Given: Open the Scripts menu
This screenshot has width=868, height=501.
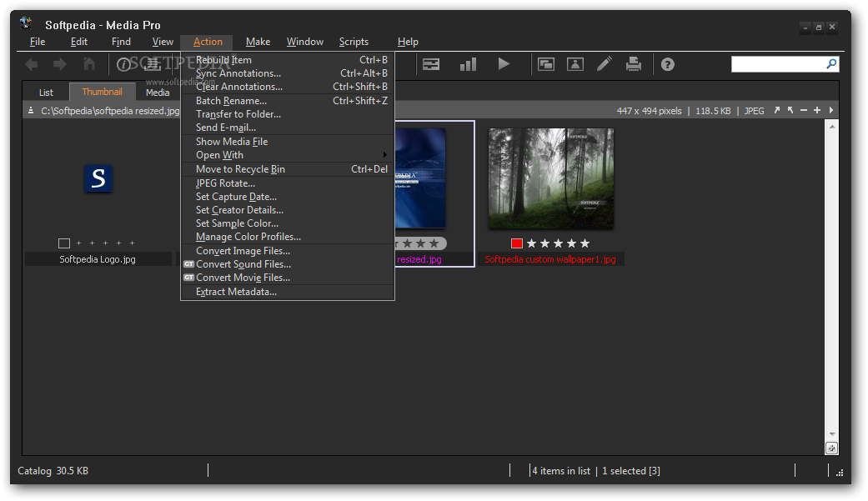Looking at the screenshot, I should click(x=354, y=42).
